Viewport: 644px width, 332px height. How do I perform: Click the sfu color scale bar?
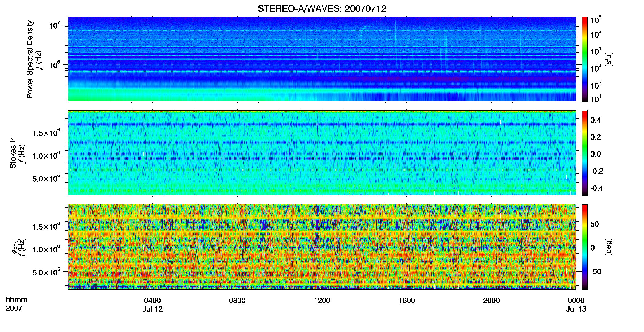585,59
